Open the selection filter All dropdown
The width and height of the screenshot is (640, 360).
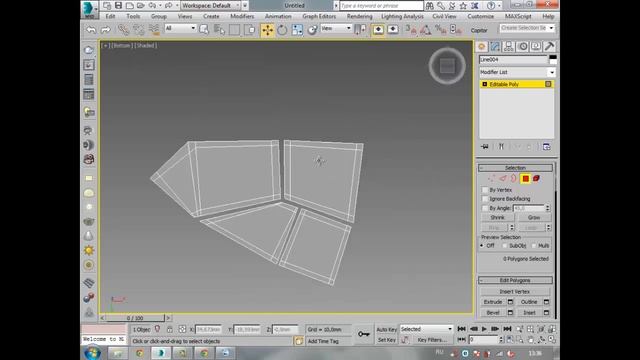click(x=180, y=28)
